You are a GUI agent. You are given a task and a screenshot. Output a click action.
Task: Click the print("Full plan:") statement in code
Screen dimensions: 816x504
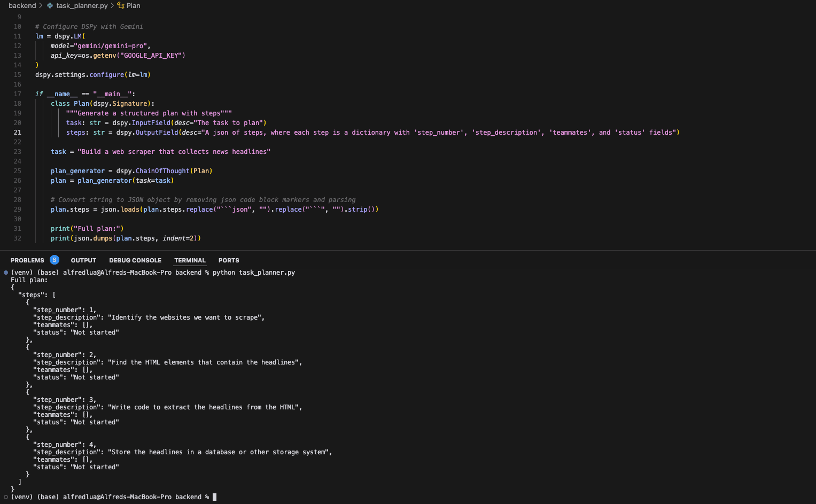(x=87, y=229)
